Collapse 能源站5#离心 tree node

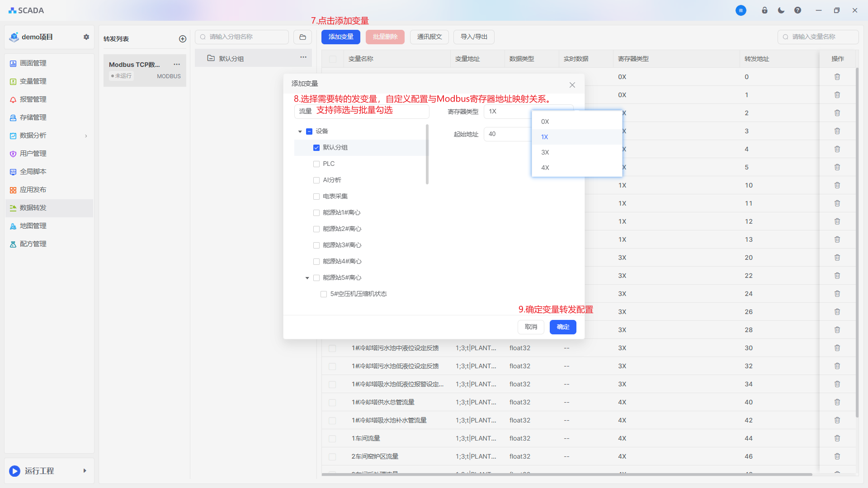(x=307, y=278)
